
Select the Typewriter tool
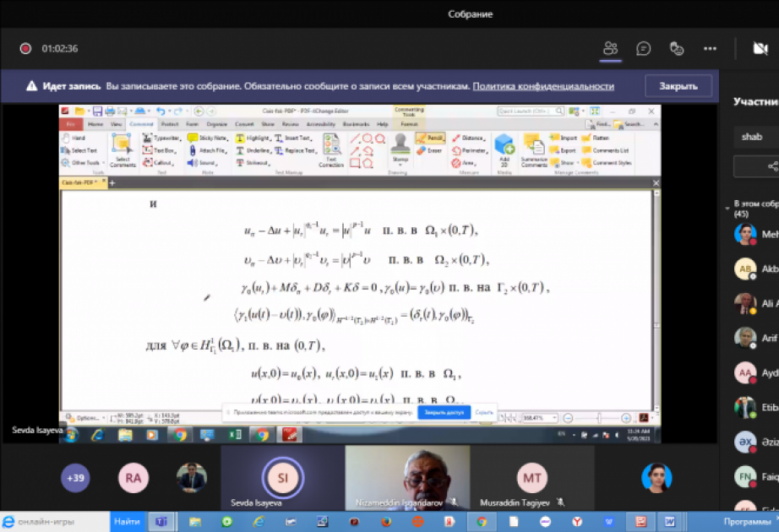tap(161, 138)
